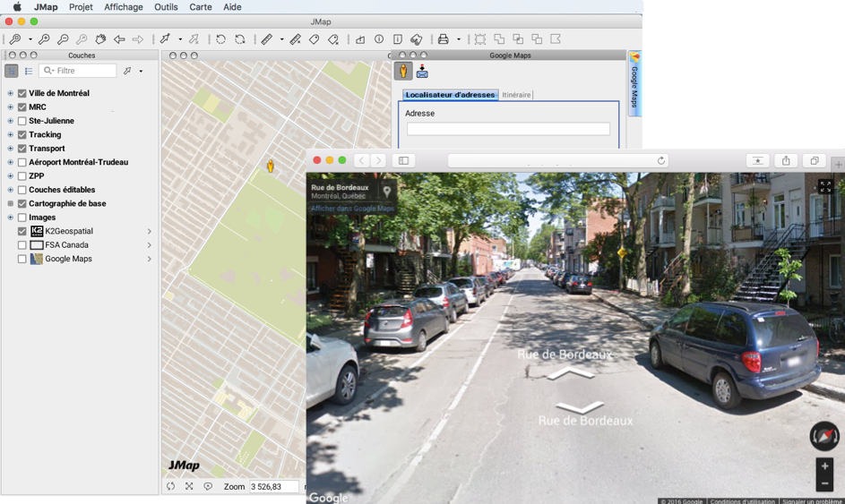Click the envelope download icon in Google Maps panel
Viewport: 845px width, 504px height.
click(422, 71)
